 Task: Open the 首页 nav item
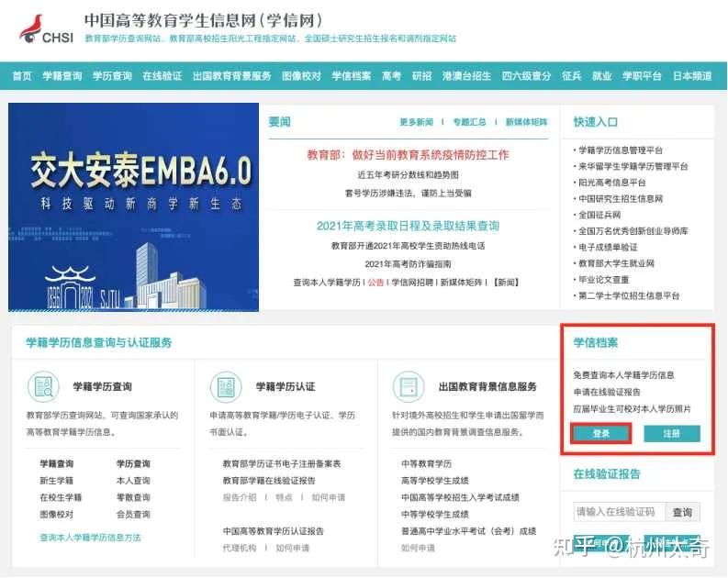pyautogui.click(x=22, y=75)
